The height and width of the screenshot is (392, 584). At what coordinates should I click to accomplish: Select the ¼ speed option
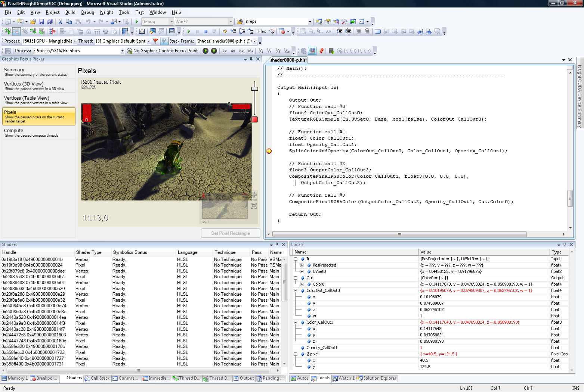point(269,51)
